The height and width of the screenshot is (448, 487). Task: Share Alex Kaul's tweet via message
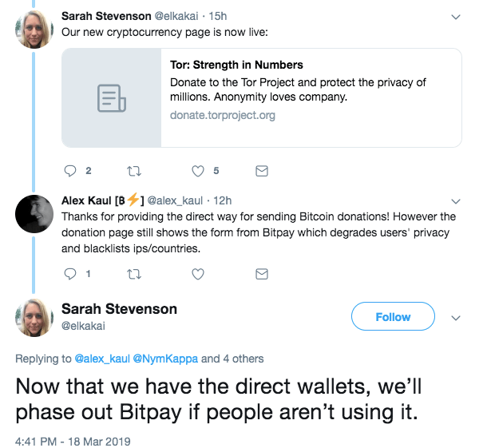[x=261, y=274]
